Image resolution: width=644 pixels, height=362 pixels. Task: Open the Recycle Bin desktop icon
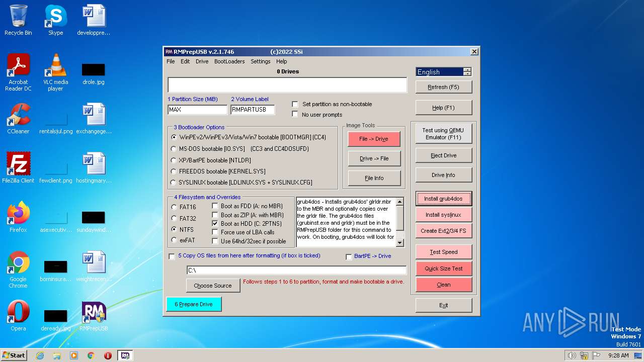click(x=18, y=20)
